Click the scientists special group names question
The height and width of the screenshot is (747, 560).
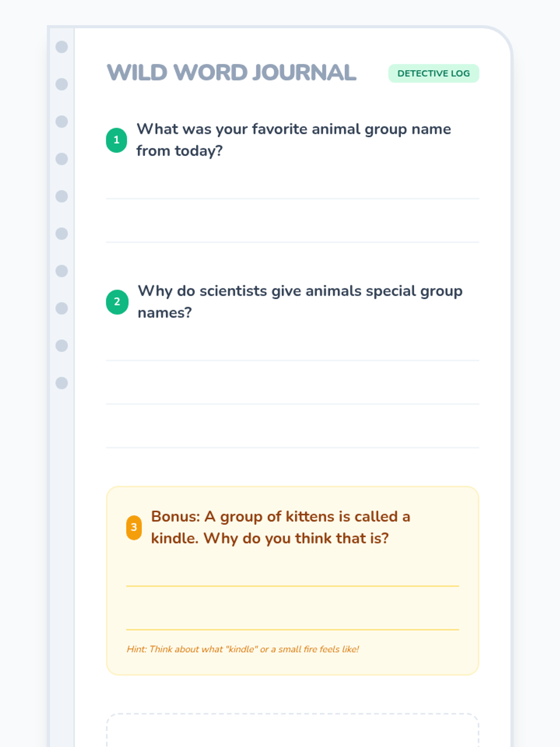click(300, 302)
